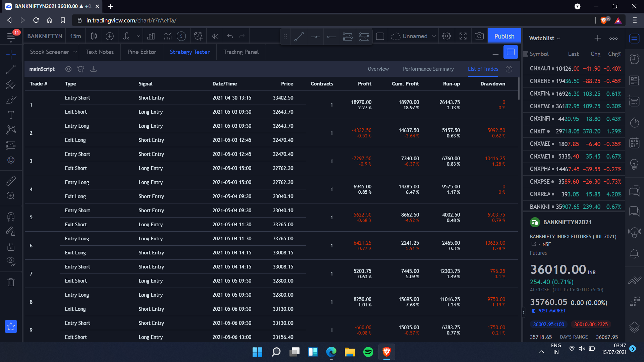This screenshot has width=644, height=362.
Task: Undo the last chart action
Action: pos(230,36)
